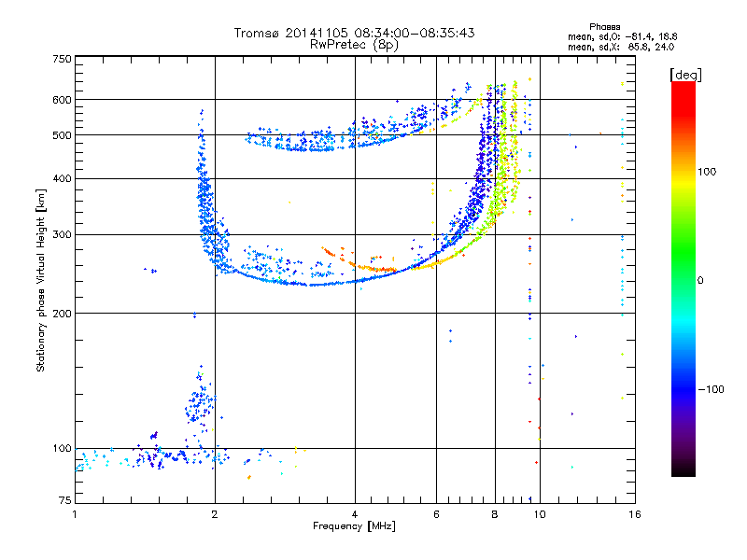The width and height of the screenshot is (747, 560).
Task: Click the y-axis tick label "500"
Action: (x=62, y=135)
